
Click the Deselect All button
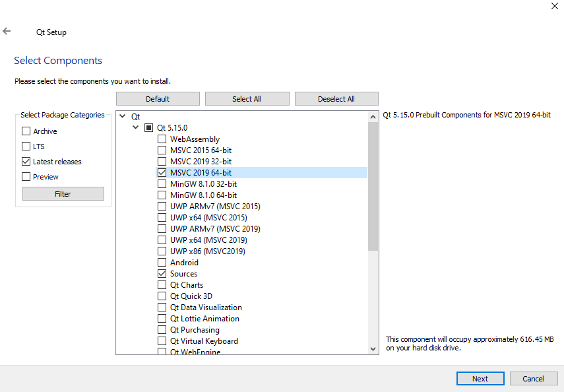click(336, 98)
